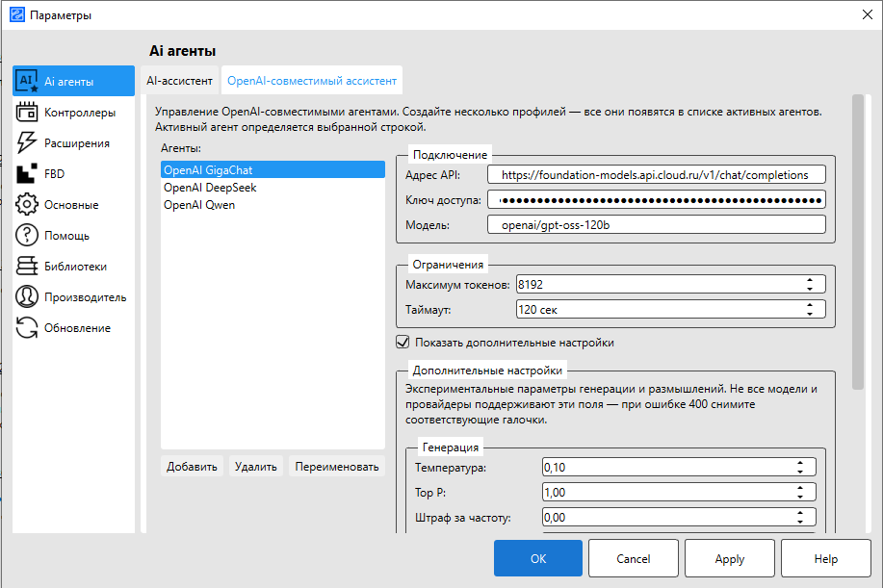Image resolution: width=883 pixels, height=588 pixels.
Task: Increase Top P with up arrow
Action: pos(800,488)
